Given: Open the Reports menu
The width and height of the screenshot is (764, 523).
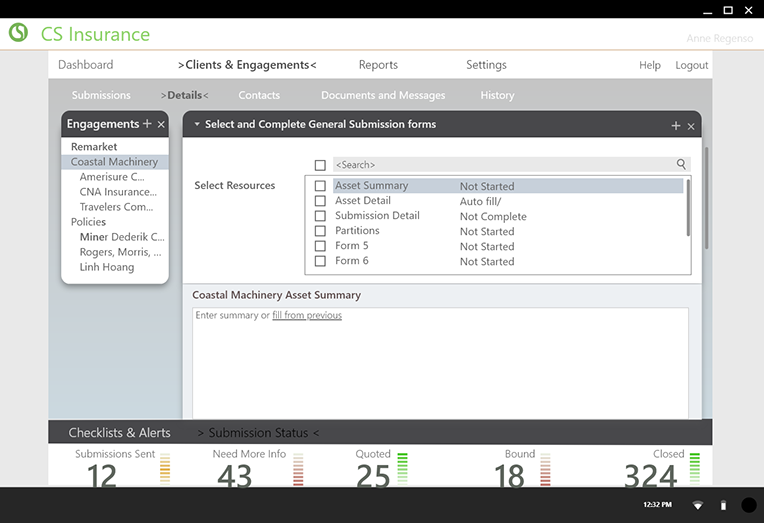Looking at the screenshot, I should [x=378, y=65].
